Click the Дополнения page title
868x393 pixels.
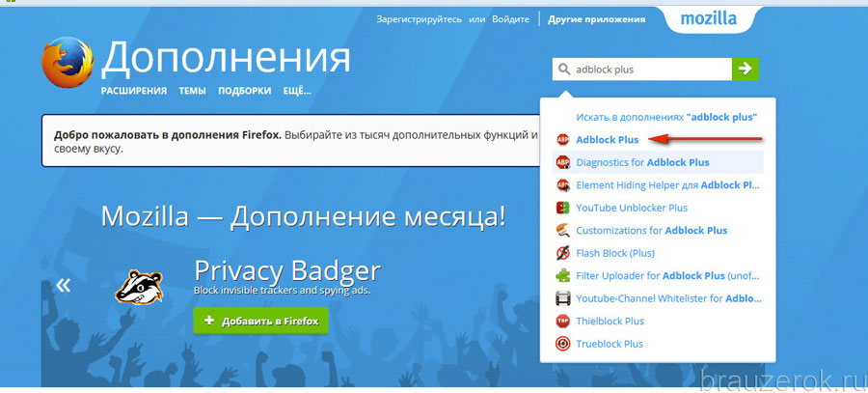[226, 58]
